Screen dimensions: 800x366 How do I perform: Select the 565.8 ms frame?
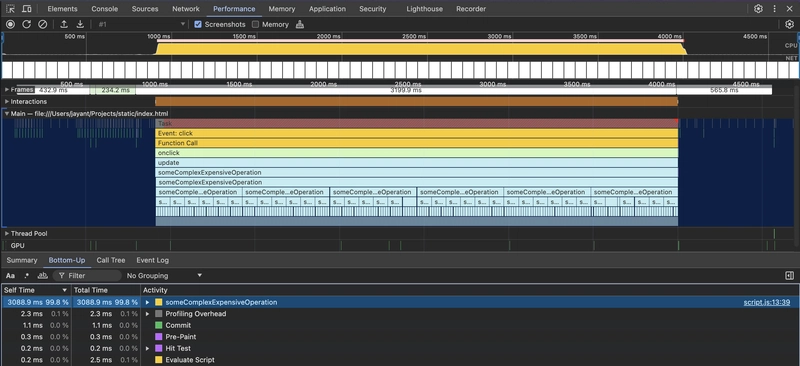point(724,90)
